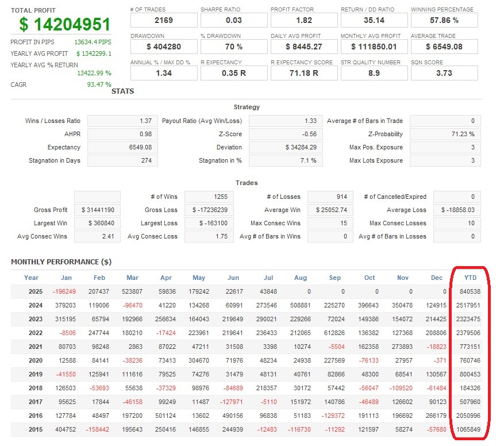The image size is (504, 446).
Task: Select the 2025 year row label
Action: tap(36, 291)
